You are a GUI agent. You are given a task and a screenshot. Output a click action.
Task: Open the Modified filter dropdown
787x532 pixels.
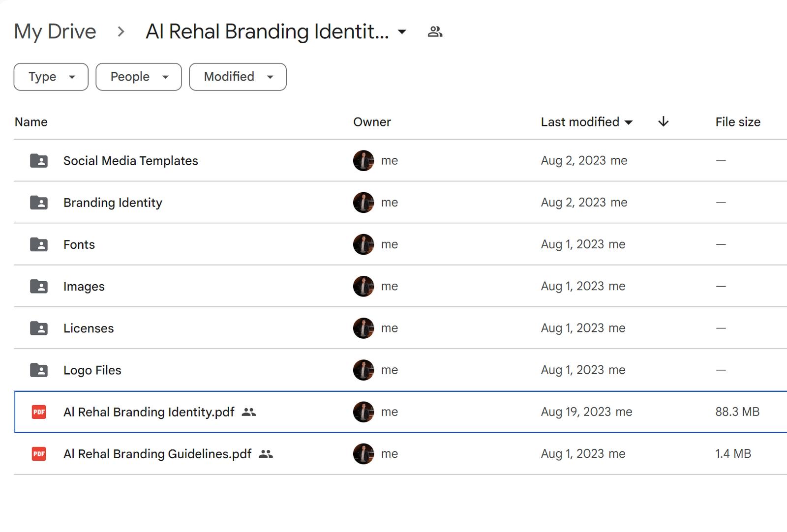238,77
